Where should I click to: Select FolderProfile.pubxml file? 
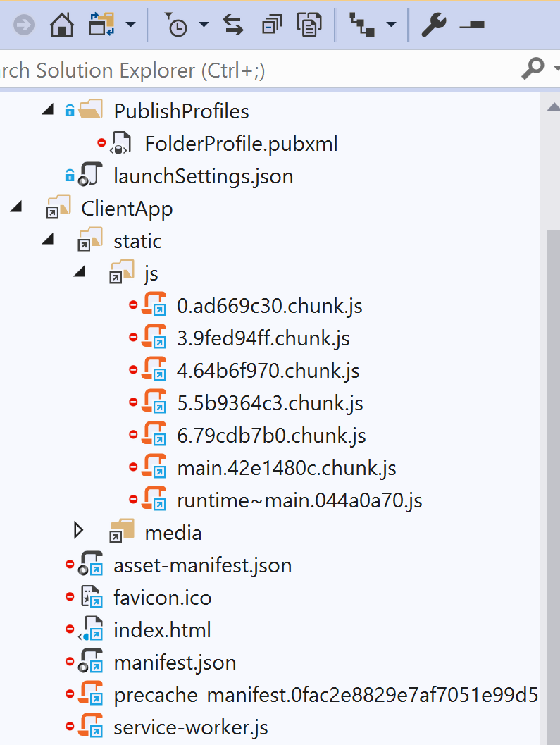(242, 144)
